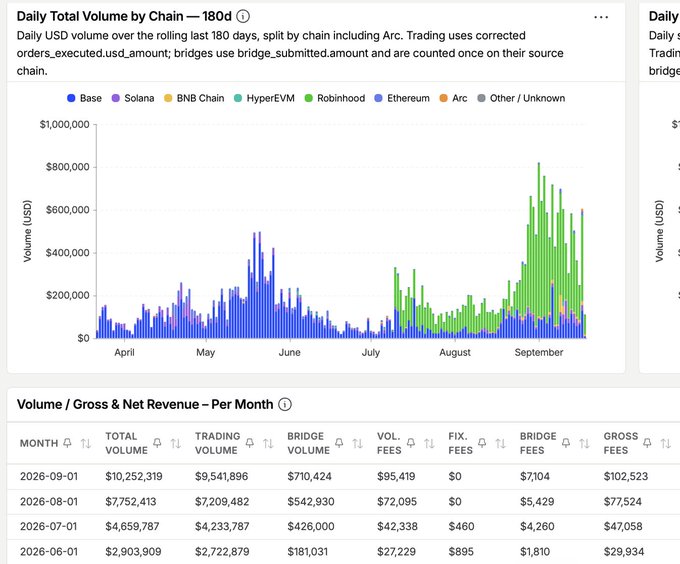Image resolution: width=680 pixels, height=564 pixels.
Task: Click fix. fees value $895
Action: click(x=461, y=551)
